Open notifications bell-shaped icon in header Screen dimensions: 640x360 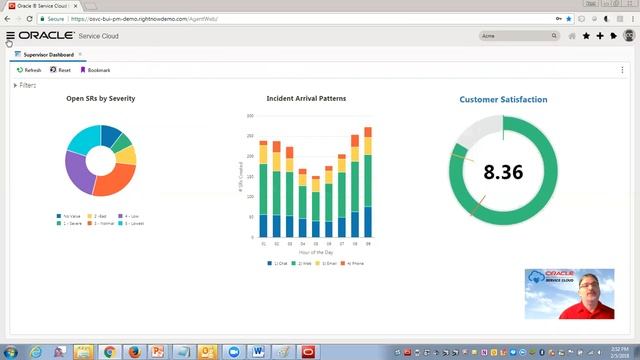click(x=613, y=36)
